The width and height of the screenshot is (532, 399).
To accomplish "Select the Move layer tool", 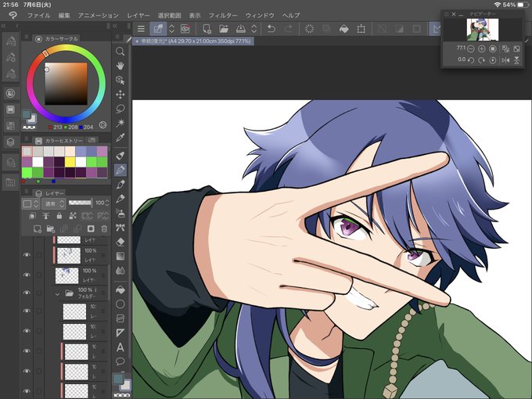I will 120,95.
